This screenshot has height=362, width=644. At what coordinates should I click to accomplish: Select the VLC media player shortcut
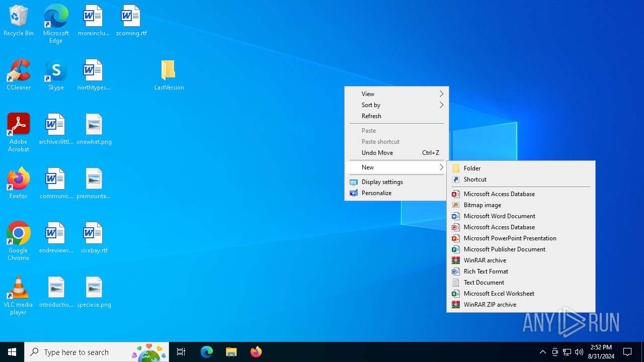19,296
